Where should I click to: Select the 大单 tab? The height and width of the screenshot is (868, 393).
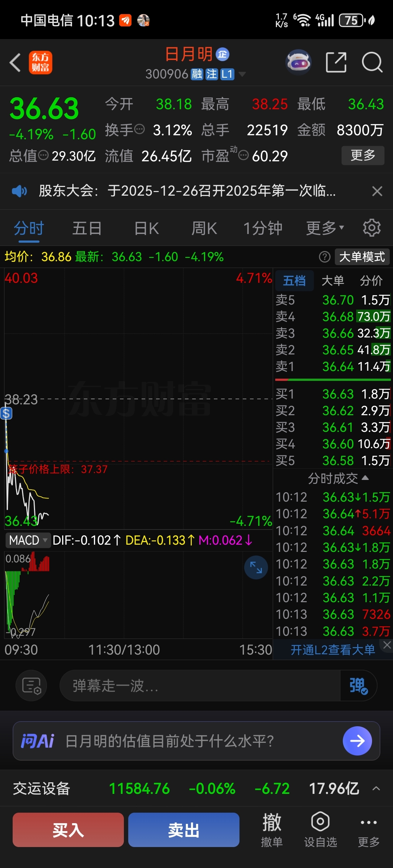tap(333, 281)
